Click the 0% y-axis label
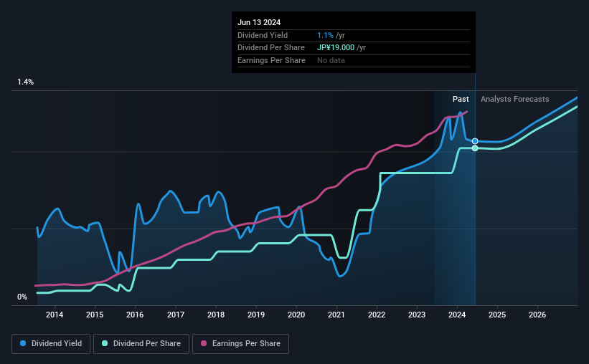The width and height of the screenshot is (589, 364). click(x=22, y=297)
